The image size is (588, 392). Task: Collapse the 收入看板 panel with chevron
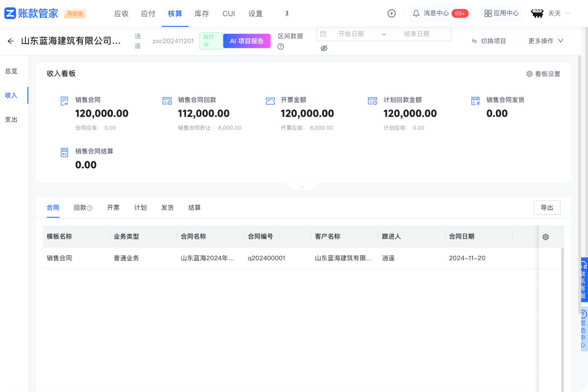coord(302,187)
